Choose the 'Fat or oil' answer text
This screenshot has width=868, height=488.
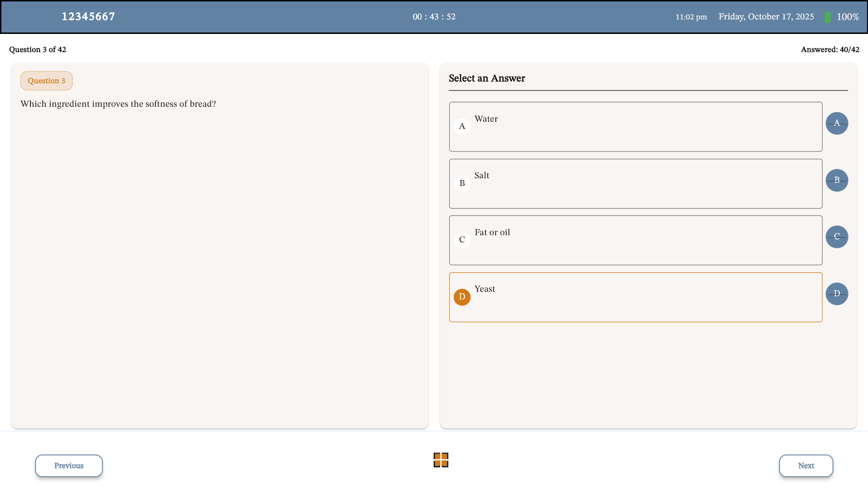click(492, 232)
